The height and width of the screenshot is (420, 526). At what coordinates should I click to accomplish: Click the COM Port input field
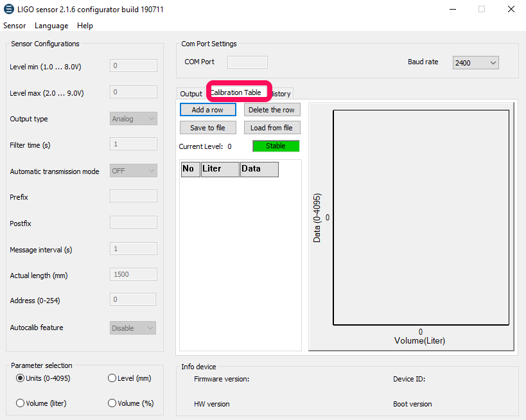[x=247, y=62]
